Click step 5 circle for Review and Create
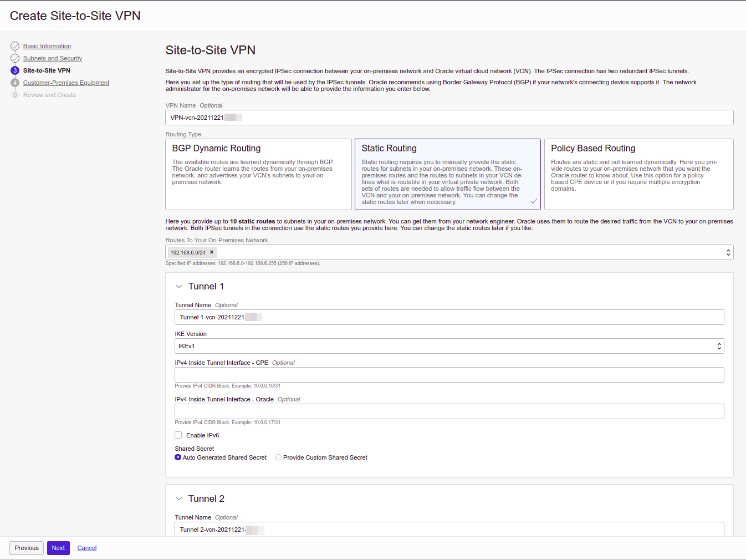Image resolution: width=746 pixels, height=560 pixels. (x=15, y=95)
